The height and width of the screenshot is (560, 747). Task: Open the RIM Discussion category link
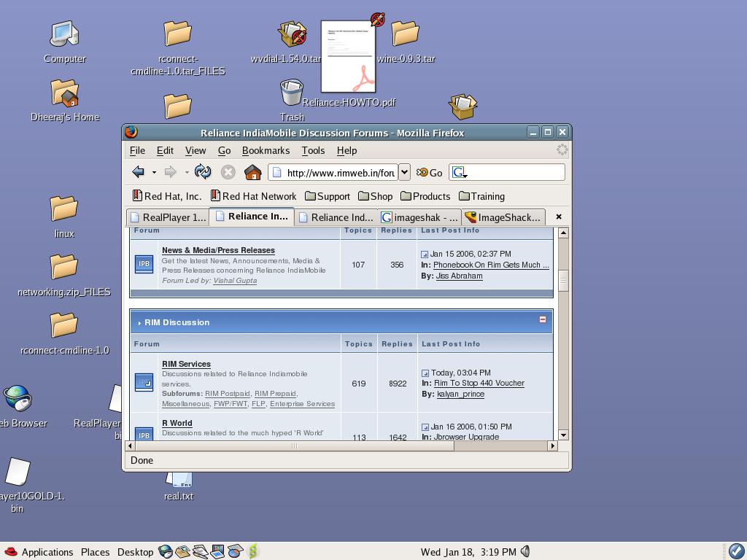(177, 322)
